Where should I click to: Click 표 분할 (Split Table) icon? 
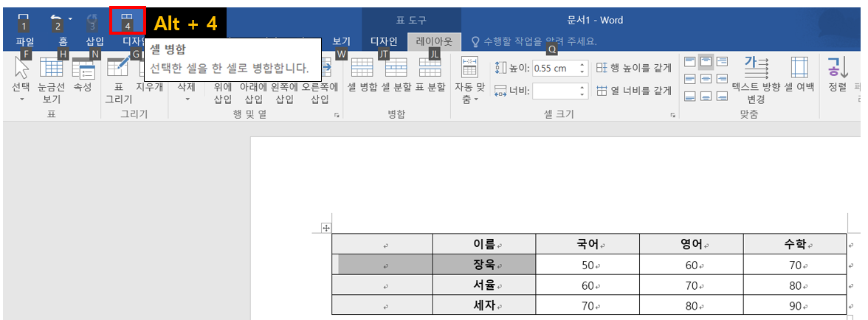pos(430,74)
